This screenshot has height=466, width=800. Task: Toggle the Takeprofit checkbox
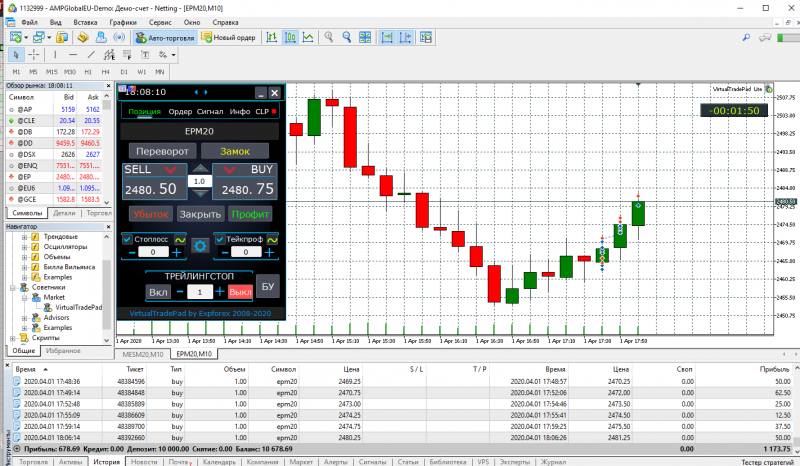pyautogui.click(x=220, y=239)
